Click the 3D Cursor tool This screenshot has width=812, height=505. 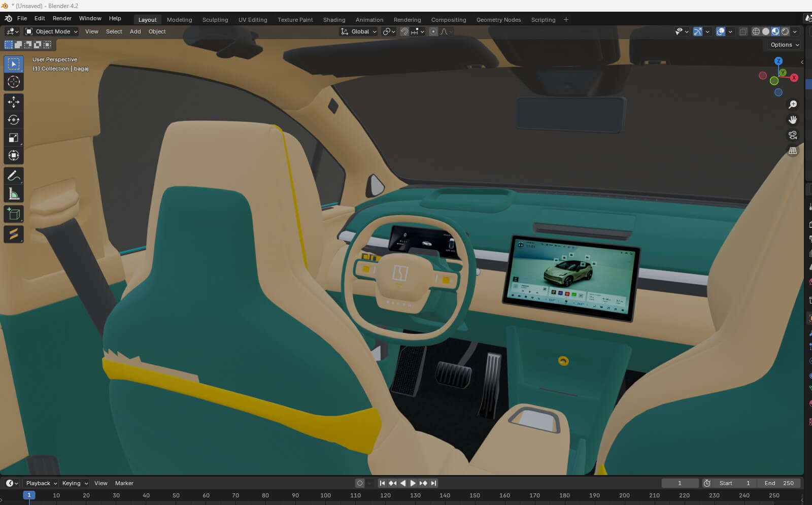click(x=14, y=82)
